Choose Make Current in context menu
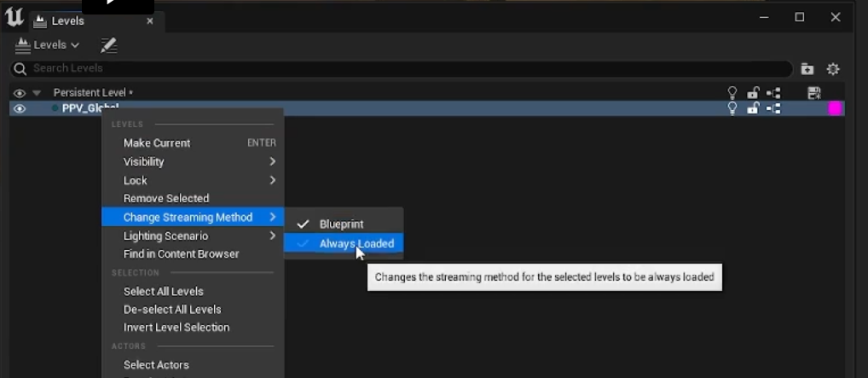 pos(193,143)
